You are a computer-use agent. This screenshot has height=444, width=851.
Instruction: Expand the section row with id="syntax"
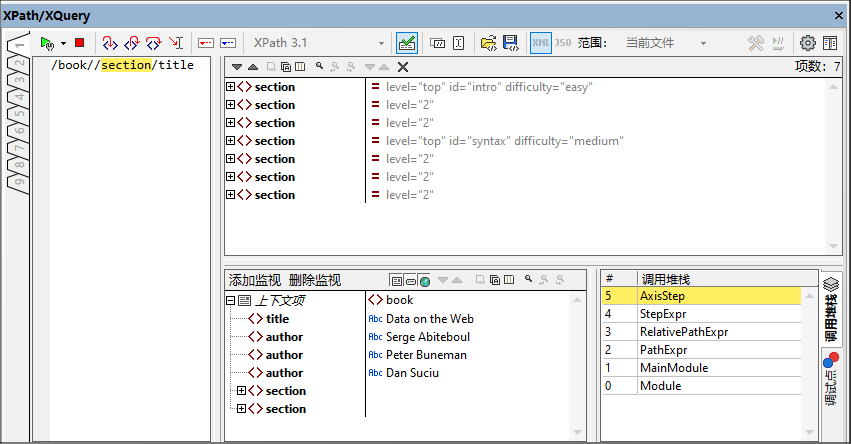[x=231, y=141]
